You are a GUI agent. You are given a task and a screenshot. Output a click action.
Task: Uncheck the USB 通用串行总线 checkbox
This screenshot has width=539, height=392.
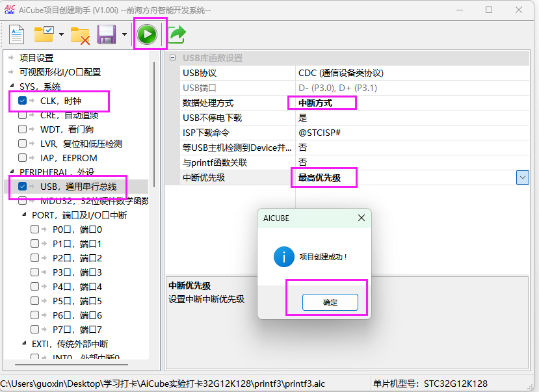22,186
